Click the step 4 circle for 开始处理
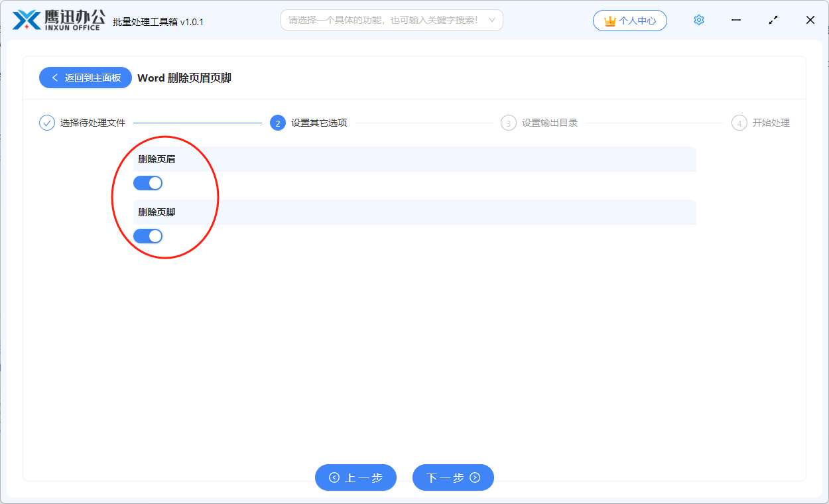829x504 pixels. (739, 123)
